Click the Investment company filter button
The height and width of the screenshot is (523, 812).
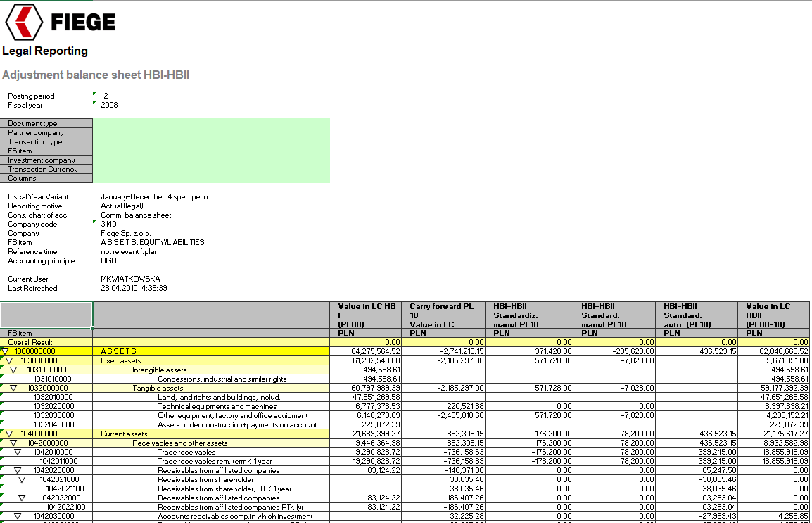click(46, 160)
